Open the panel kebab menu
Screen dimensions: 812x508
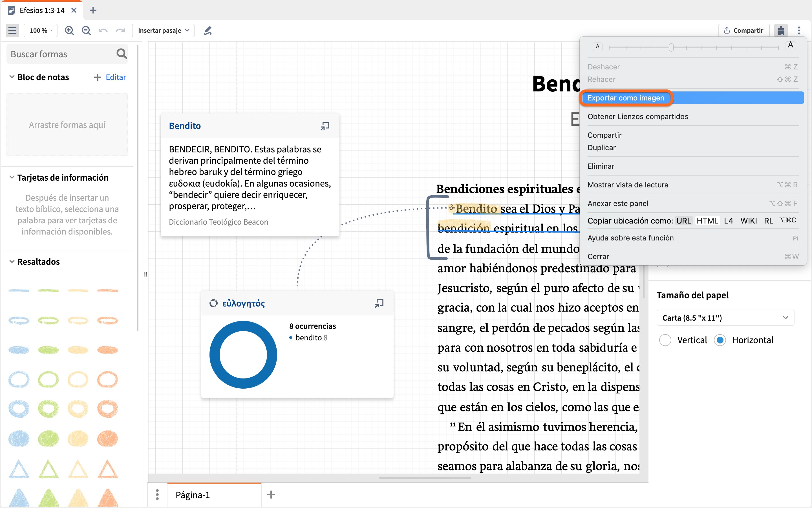tap(799, 30)
